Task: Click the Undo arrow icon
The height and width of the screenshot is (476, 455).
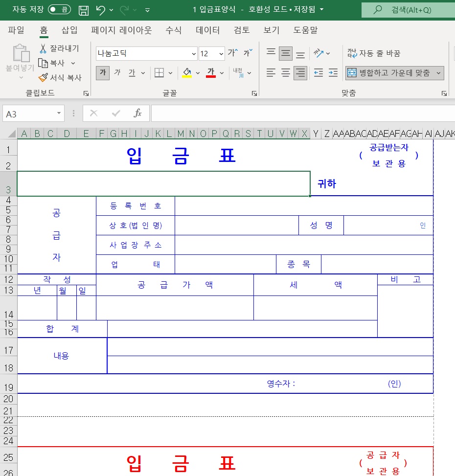Action: click(x=100, y=10)
